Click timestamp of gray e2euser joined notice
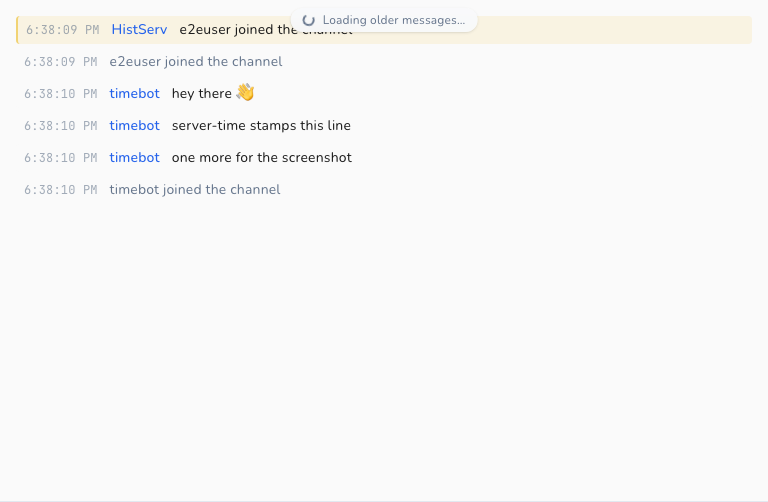 [61, 62]
